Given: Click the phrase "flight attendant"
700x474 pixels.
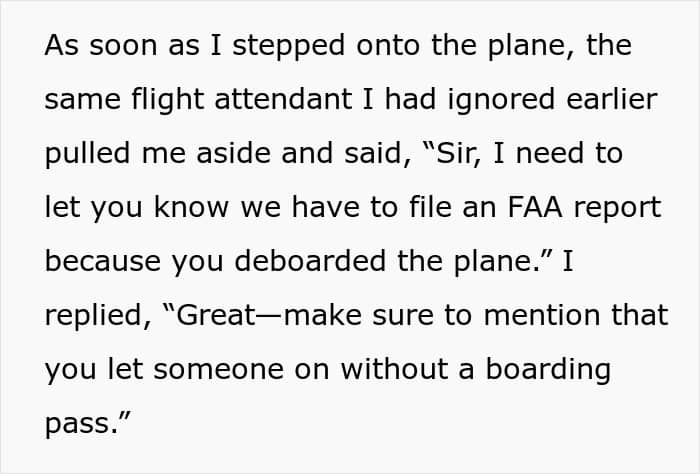Looking at the screenshot, I should [x=242, y=99].
